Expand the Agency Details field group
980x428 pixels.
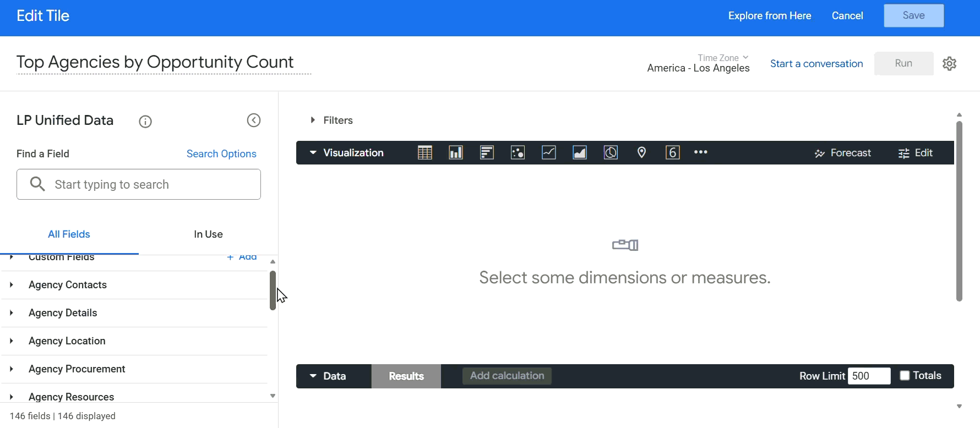tap(134, 313)
